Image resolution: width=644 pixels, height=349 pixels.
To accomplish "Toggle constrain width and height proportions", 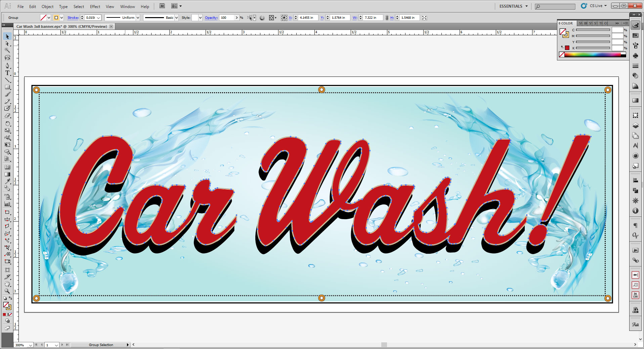I will click(387, 18).
